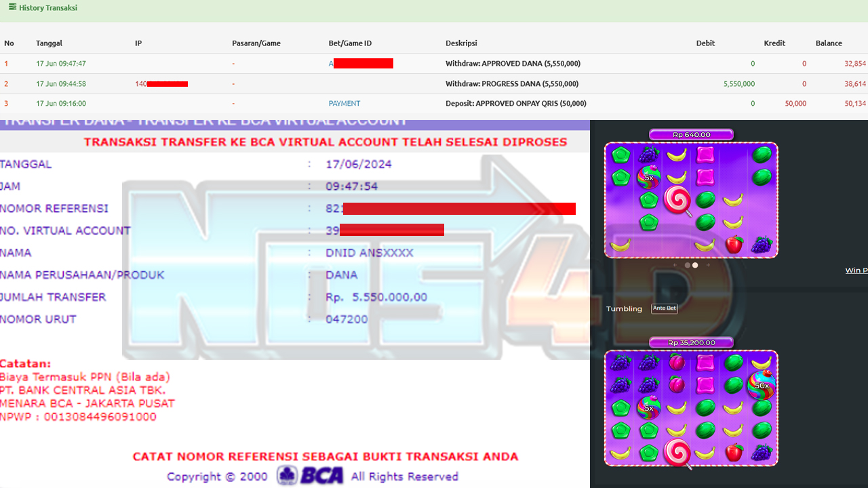Click the lollipop scatter in the Rp 35,200.00 preview
Viewport: 868px width, 488px height.
tap(678, 453)
